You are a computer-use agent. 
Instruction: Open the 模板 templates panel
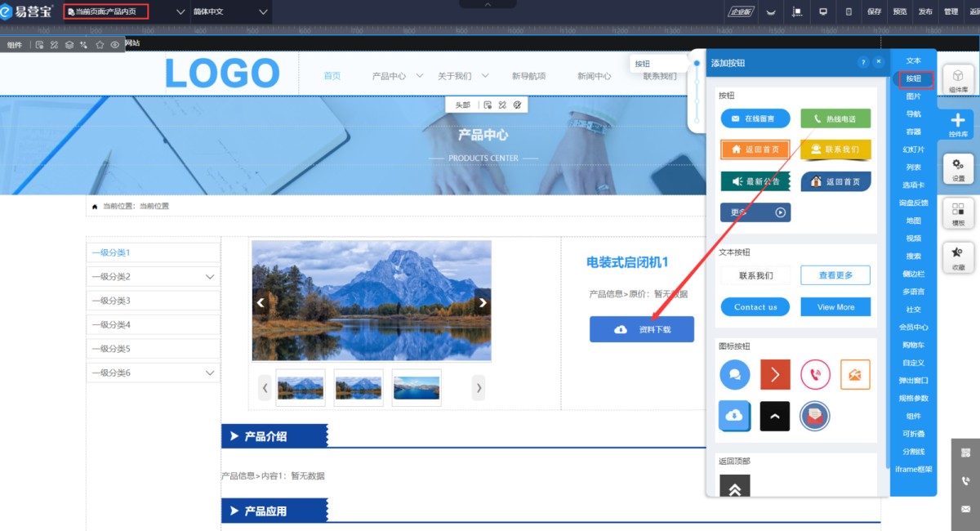point(958,213)
